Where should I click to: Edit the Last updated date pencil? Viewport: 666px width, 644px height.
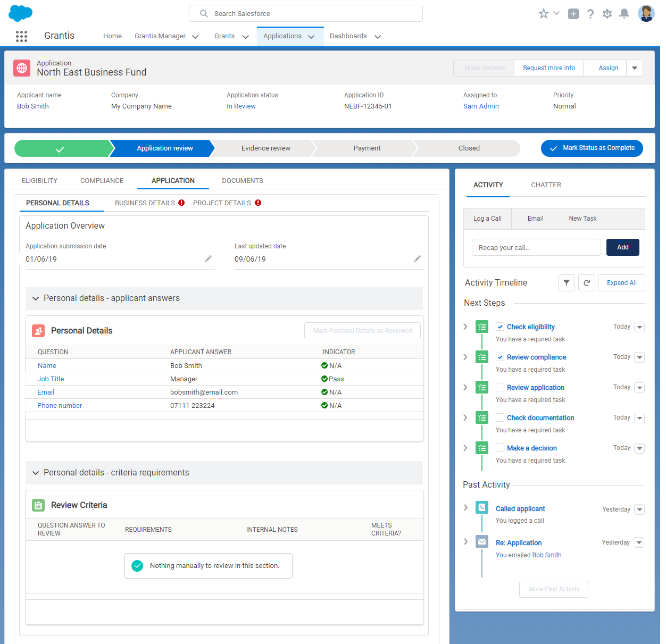tap(417, 259)
